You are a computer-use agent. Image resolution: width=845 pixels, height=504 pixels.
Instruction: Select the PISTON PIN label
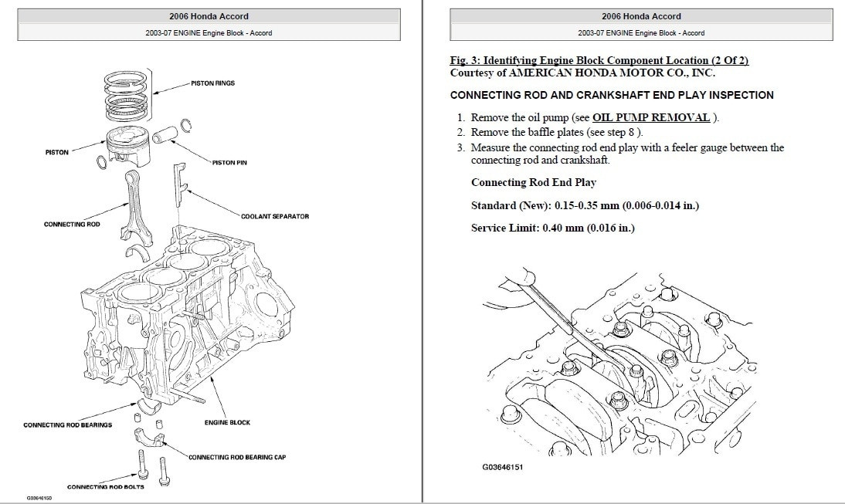(229, 163)
